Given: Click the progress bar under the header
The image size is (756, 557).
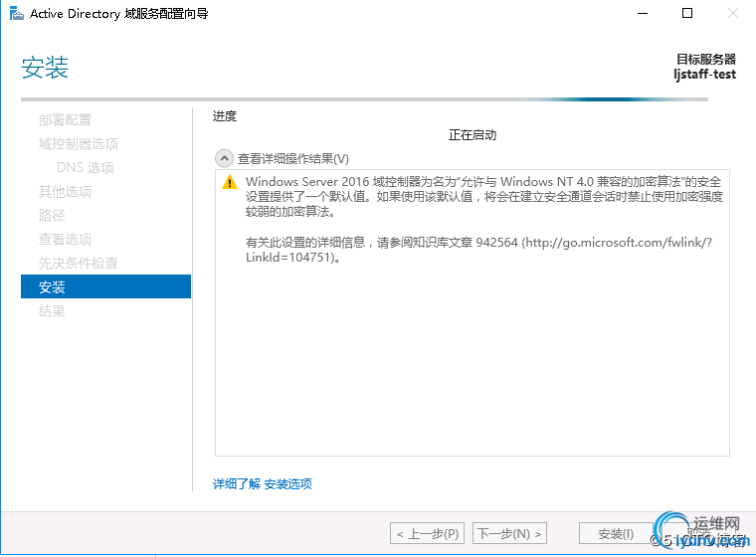Looking at the screenshot, I should pyautogui.click(x=364, y=99).
